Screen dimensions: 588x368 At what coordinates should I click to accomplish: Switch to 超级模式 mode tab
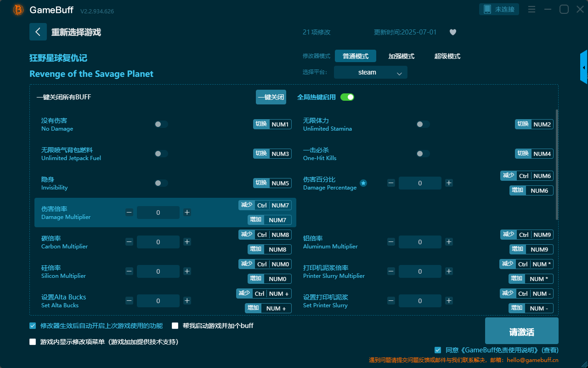(447, 56)
